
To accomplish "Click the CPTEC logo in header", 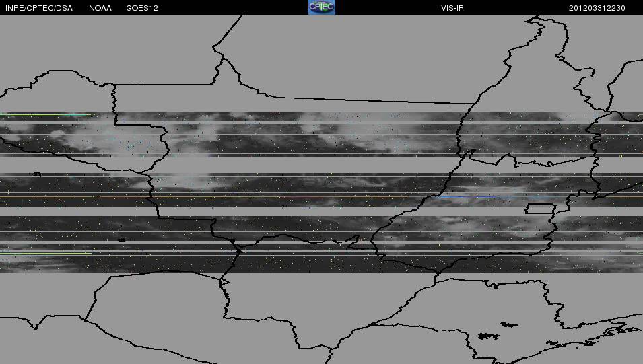I will 322,7.
